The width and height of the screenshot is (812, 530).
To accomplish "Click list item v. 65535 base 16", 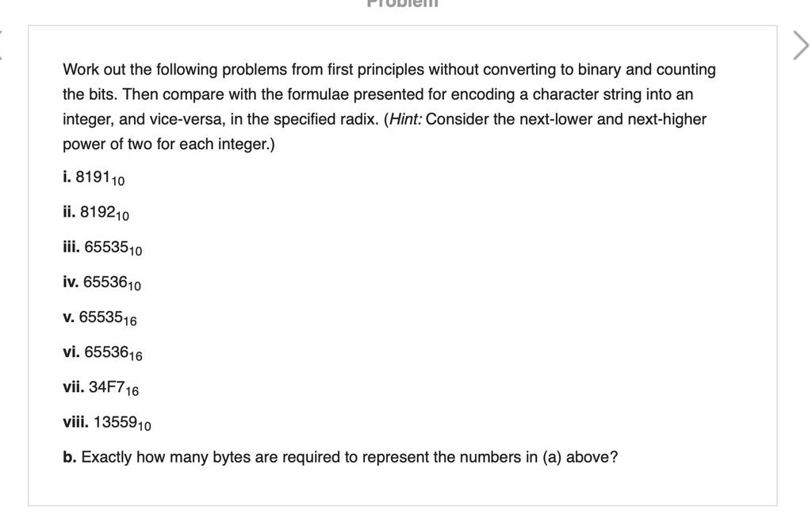I will point(100,317).
